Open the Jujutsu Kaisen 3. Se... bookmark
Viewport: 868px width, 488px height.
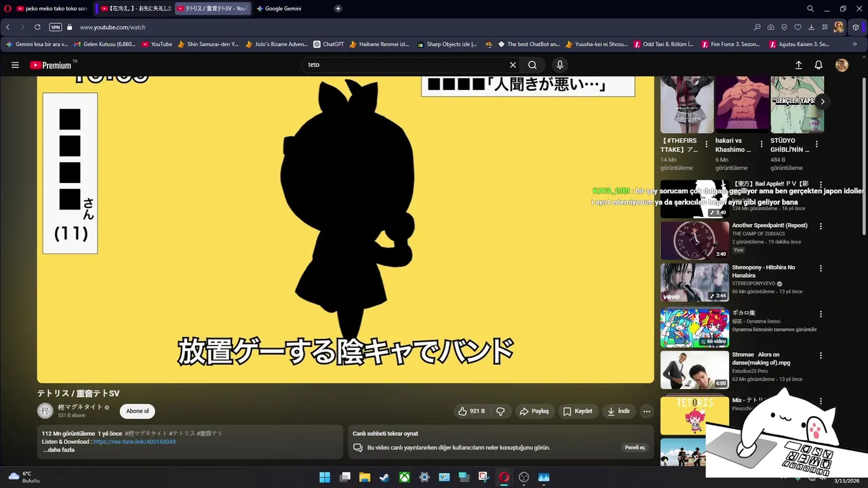coord(799,44)
